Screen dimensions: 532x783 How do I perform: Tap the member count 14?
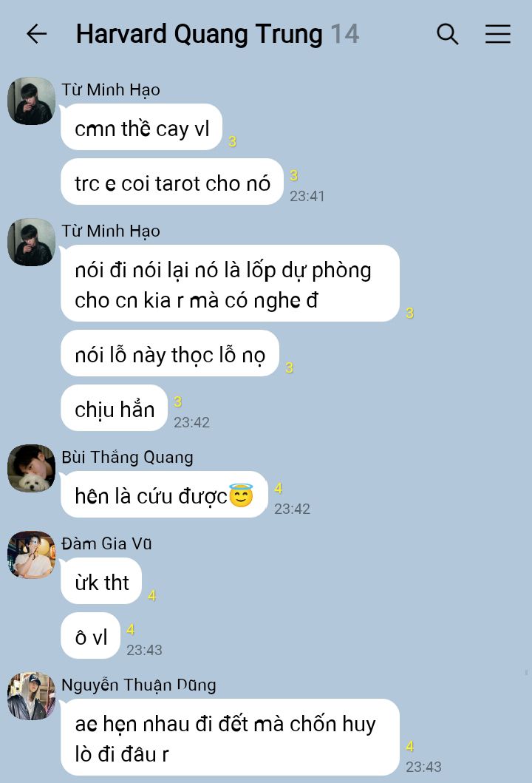pos(345,35)
